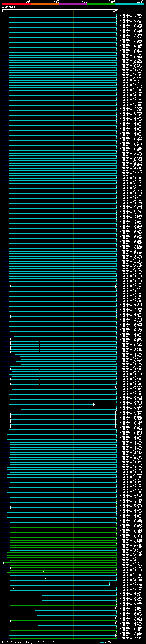Viewport: 146px width, 644px height.
Task: Select hit UniRef100_P53994
Action: [x=131, y=216]
